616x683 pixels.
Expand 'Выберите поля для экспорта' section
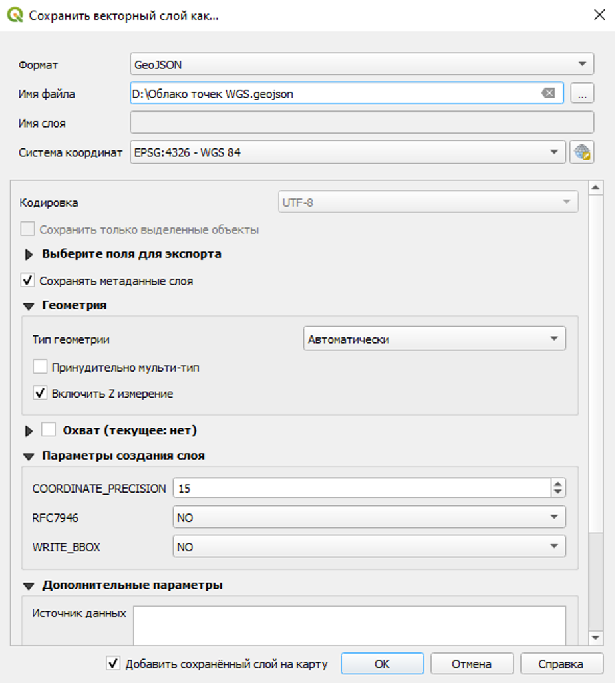[29, 255]
